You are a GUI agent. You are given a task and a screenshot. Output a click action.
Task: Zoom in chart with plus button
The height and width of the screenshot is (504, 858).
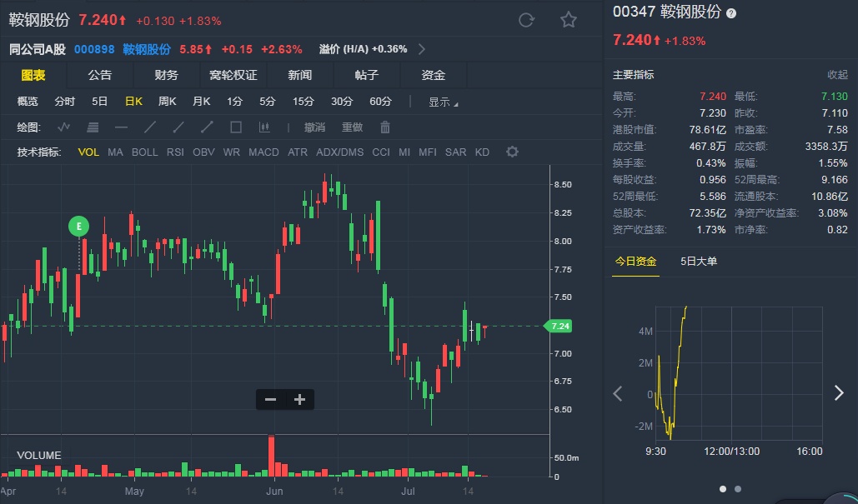pyautogui.click(x=300, y=400)
